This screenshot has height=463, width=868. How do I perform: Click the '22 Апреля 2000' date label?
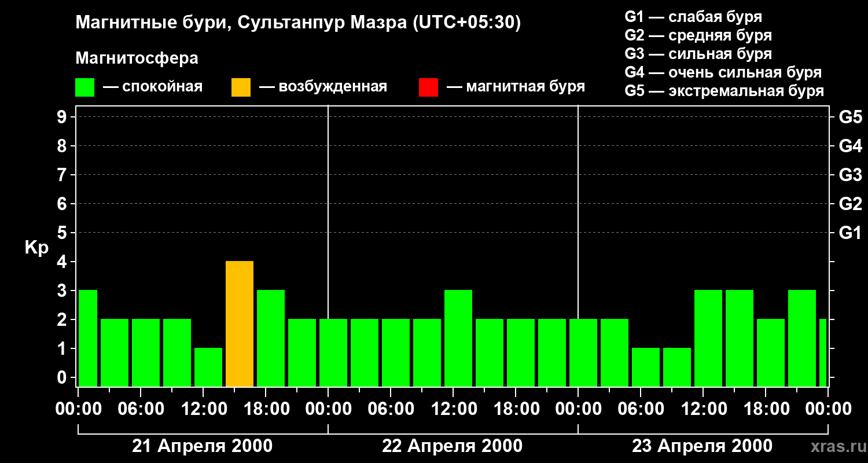point(453,446)
